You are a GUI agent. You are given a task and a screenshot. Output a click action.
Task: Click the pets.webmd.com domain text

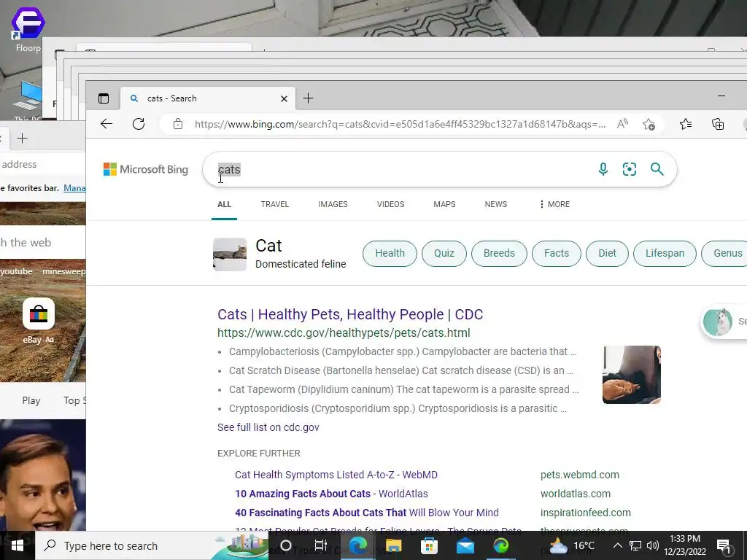(580, 475)
